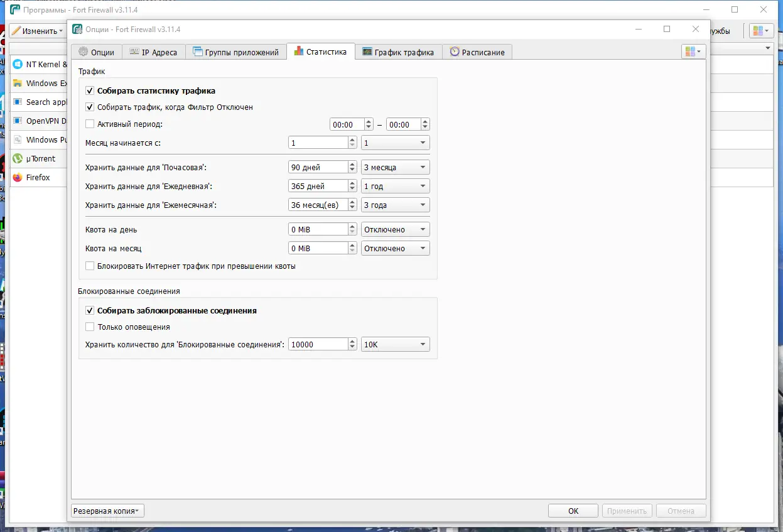783x532 pixels.
Task: Click the График трафика monitor icon
Action: (x=367, y=52)
